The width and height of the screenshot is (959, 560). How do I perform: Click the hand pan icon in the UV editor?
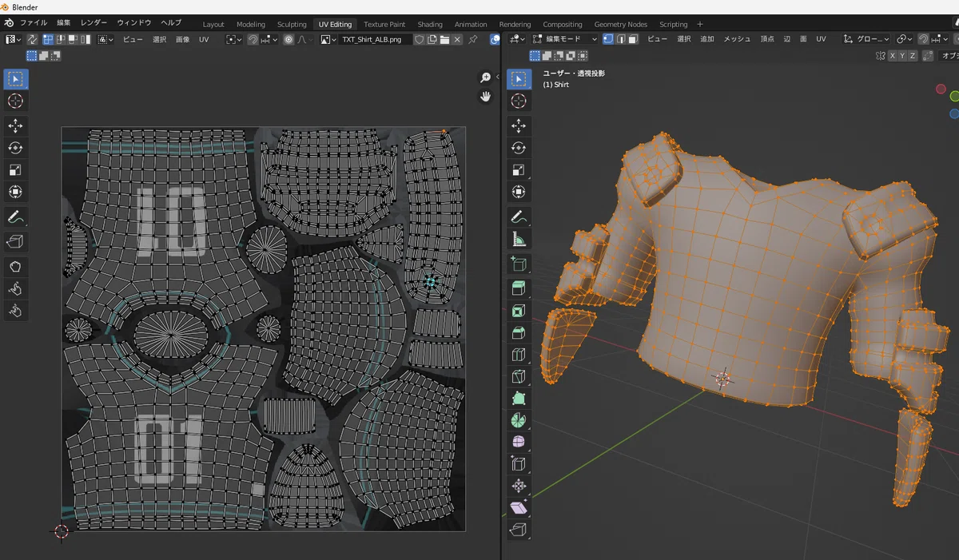[x=485, y=97]
